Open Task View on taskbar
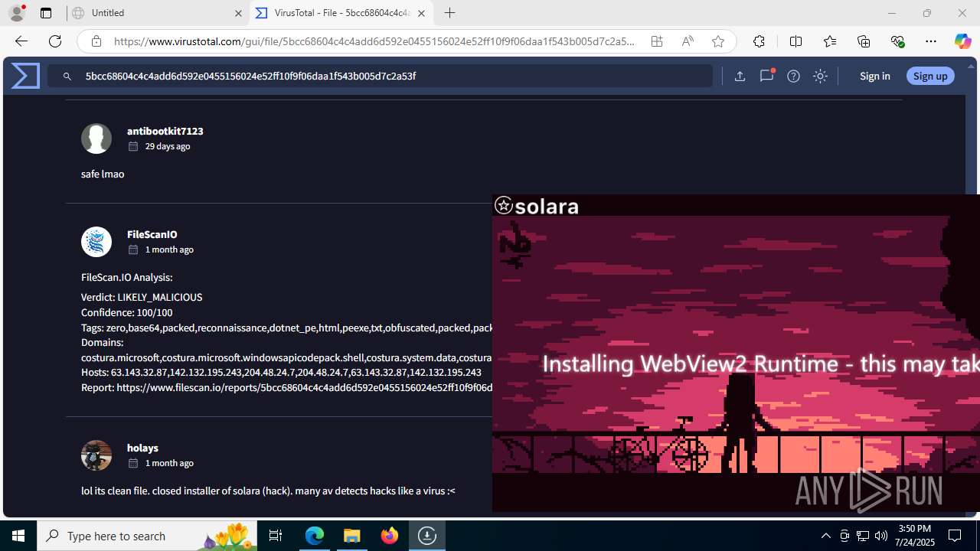 tap(276, 536)
